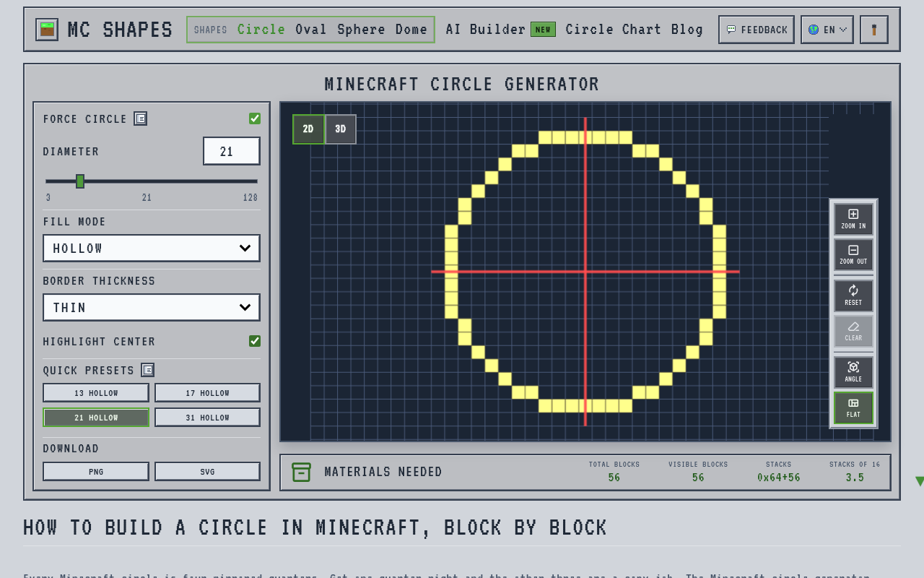Select the Flat view mode
The height and width of the screenshot is (578, 924).
point(853,407)
